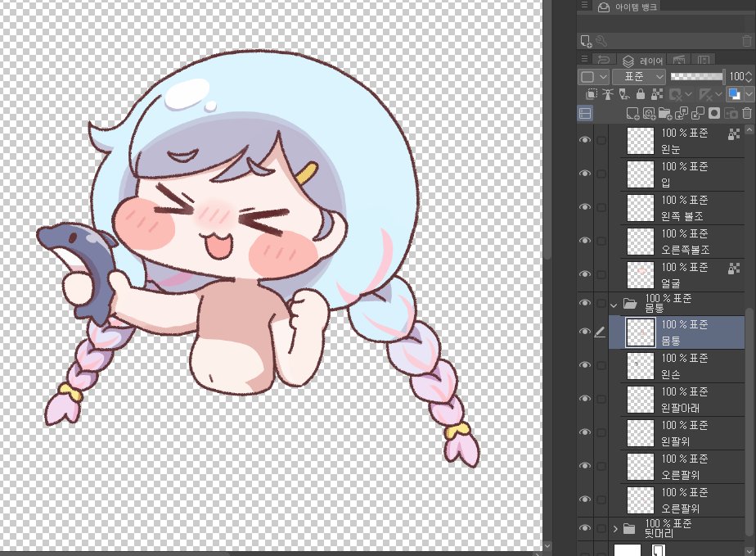This screenshot has width=756, height=556.
Task: Lock transparent pixels icon
Action: [657, 94]
